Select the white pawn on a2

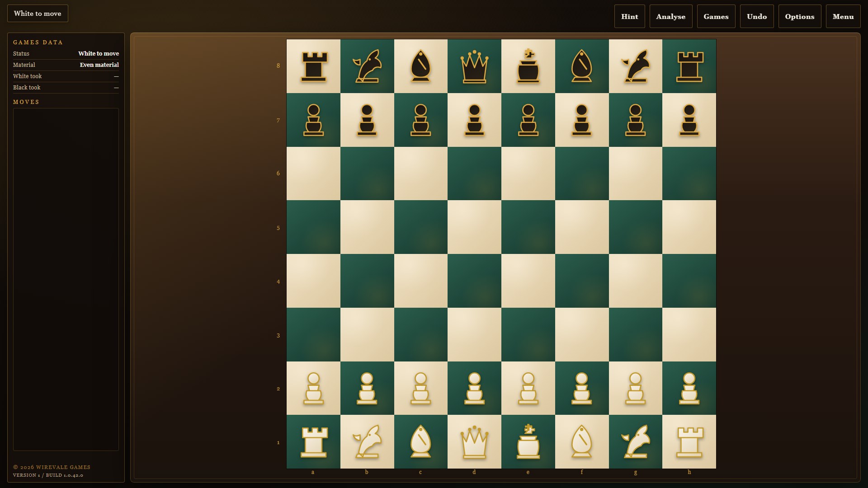click(313, 388)
